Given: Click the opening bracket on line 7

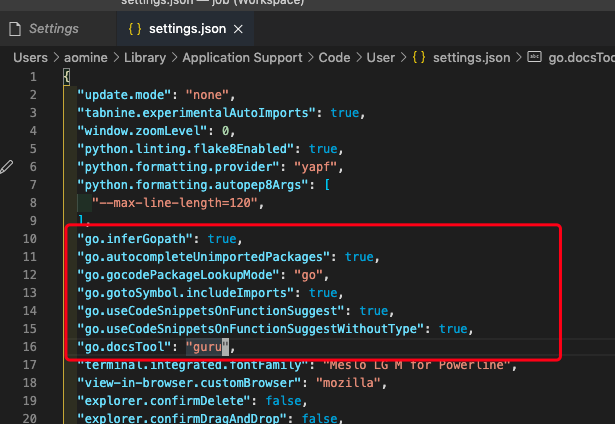Looking at the screenshot, I should pos(327,185).
